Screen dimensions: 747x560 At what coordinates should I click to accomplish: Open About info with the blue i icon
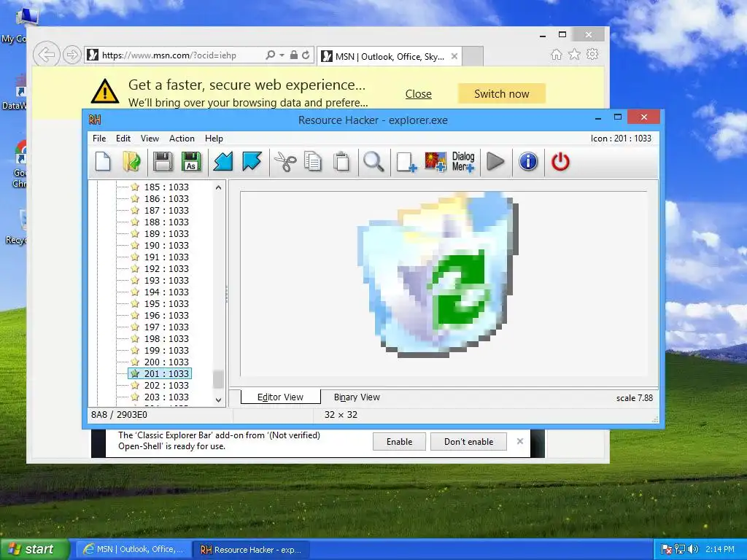click(528, 162)
